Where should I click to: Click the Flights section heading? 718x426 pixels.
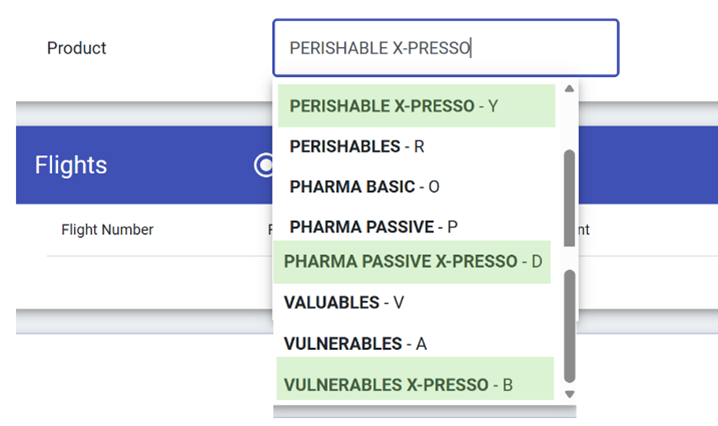pos(70,165)
